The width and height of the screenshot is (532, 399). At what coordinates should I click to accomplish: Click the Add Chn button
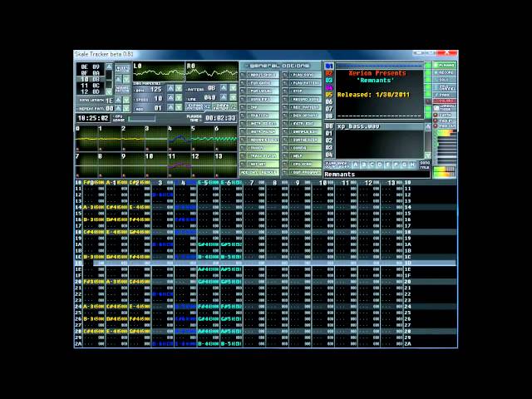[x=249, y=172]
